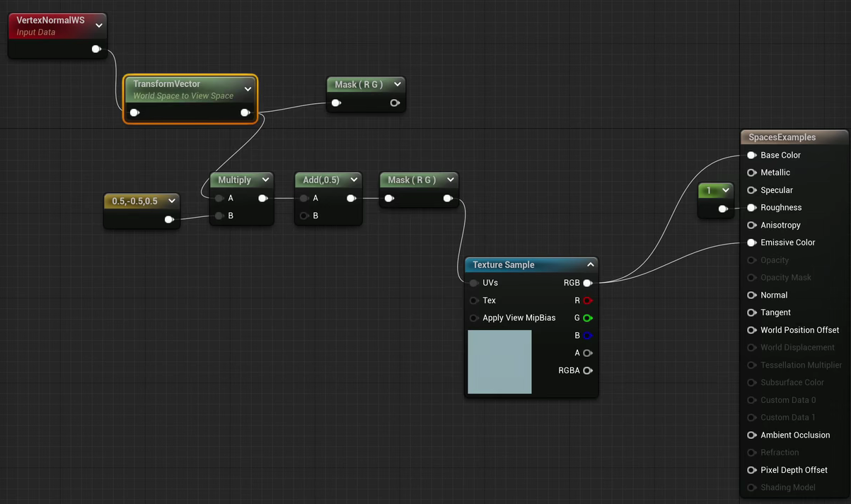Click the 0.5,-0.5,0.5 constant output pin
Image resolution: width=851 pixels, height=504 pixels.
169,220
